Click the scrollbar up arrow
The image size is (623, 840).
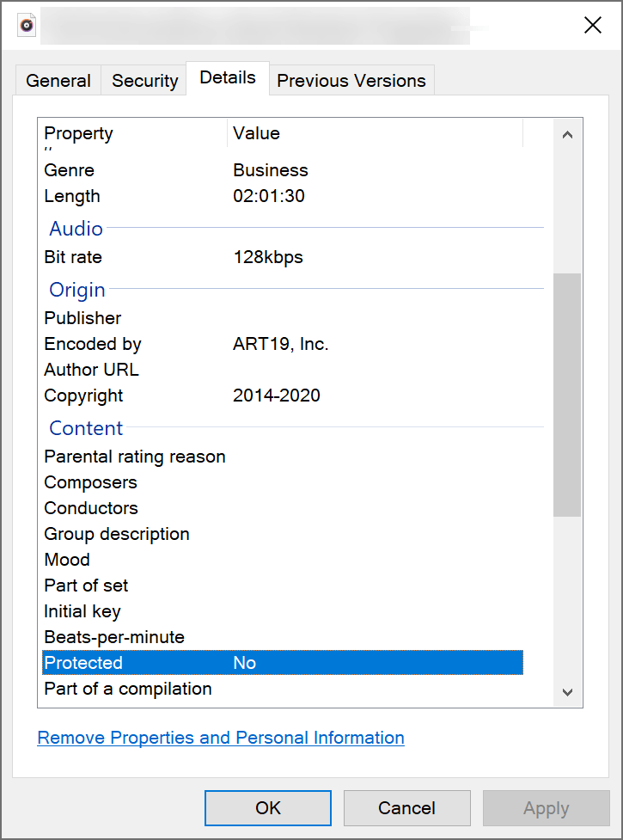[567, 134]
